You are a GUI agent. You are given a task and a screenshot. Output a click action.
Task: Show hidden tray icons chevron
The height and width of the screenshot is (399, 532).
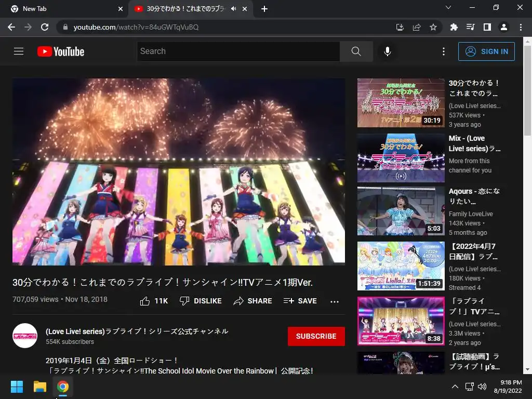click(x=455, y=387)
